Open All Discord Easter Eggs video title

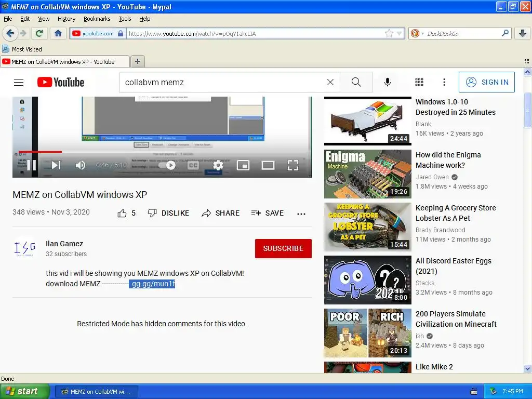(x=453, y=266)
